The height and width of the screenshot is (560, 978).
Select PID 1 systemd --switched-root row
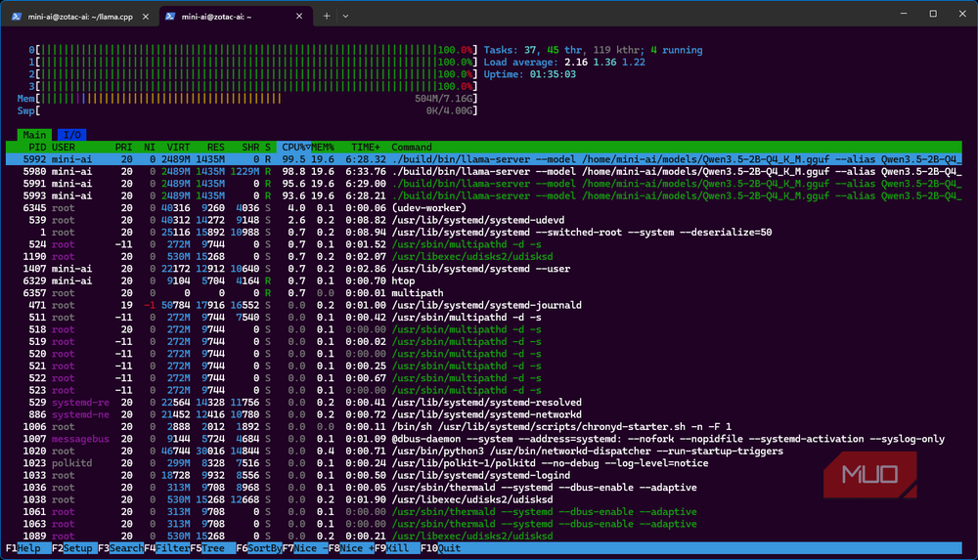[483, 232]
